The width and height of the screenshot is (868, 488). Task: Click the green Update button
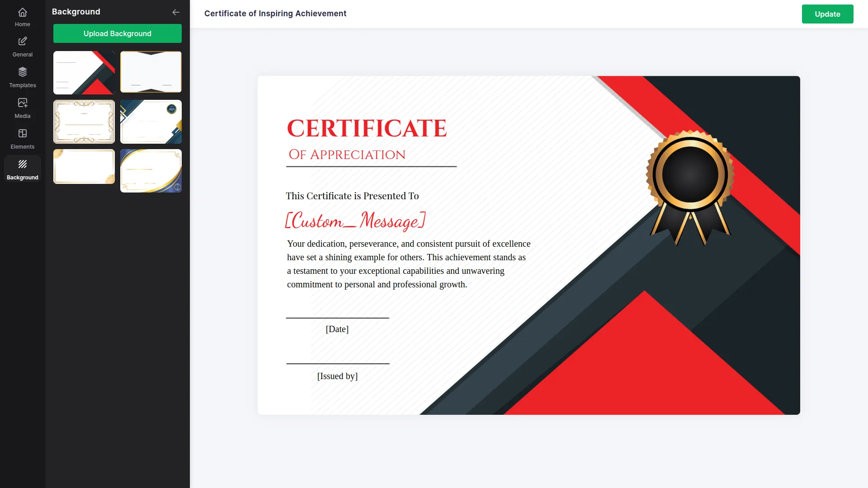[827, 14]
